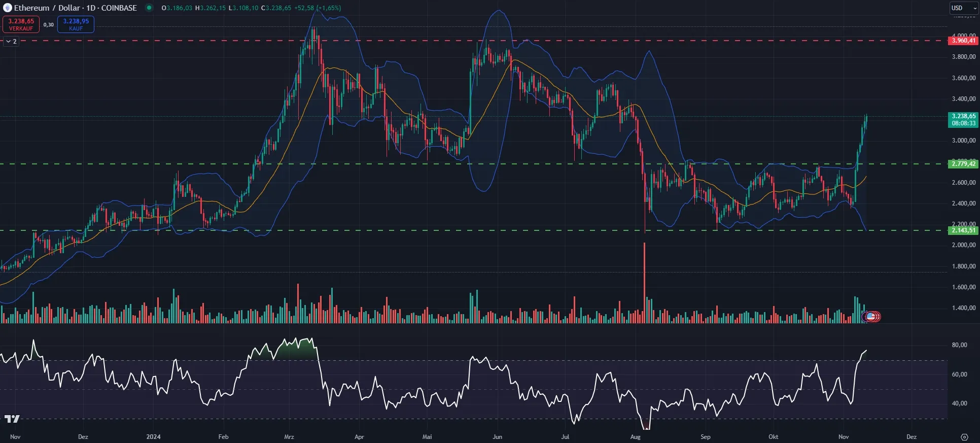Click the 1.600,00 price scale label
Viewport: 980px width, 443px height.
(964, 287)
